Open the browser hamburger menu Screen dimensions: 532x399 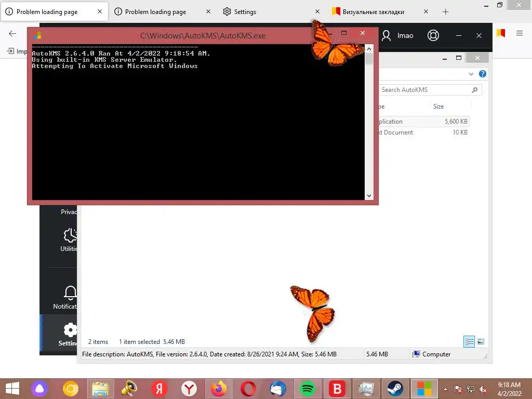[x=520, y=33]
